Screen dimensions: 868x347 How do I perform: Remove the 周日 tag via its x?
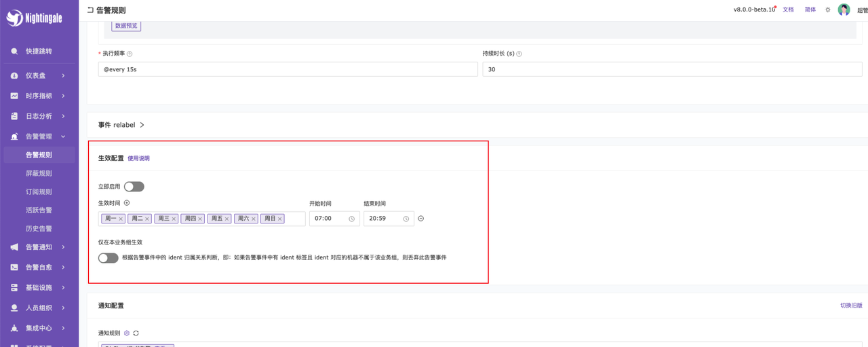coord(279,219)
